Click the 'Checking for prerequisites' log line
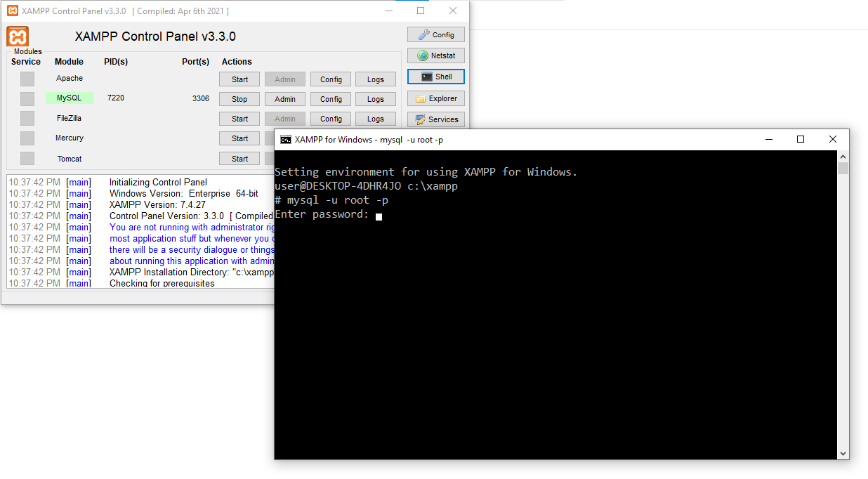 click(x=162, y=283)
